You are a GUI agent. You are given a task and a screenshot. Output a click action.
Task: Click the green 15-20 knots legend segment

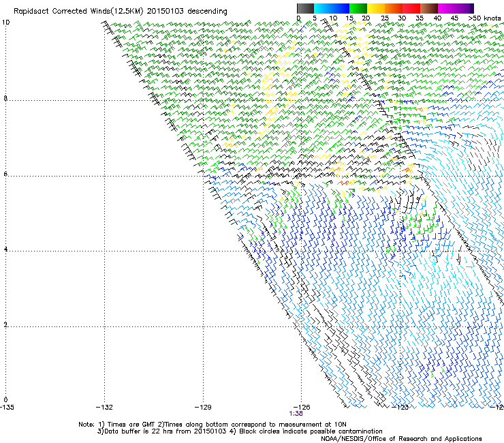point(358,8)
